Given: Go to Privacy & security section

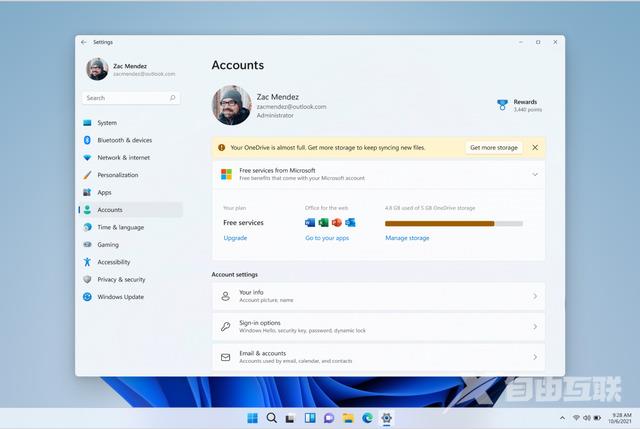Looking at the screenshot, I should 131,280.
